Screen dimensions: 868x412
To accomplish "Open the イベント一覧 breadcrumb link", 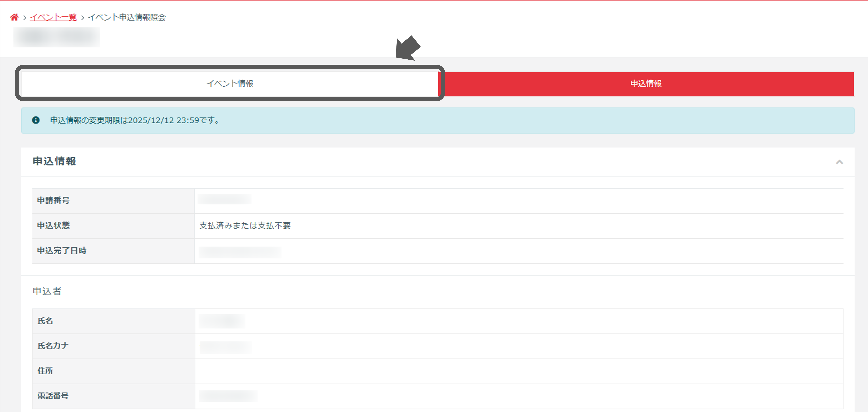I will 53,17.
